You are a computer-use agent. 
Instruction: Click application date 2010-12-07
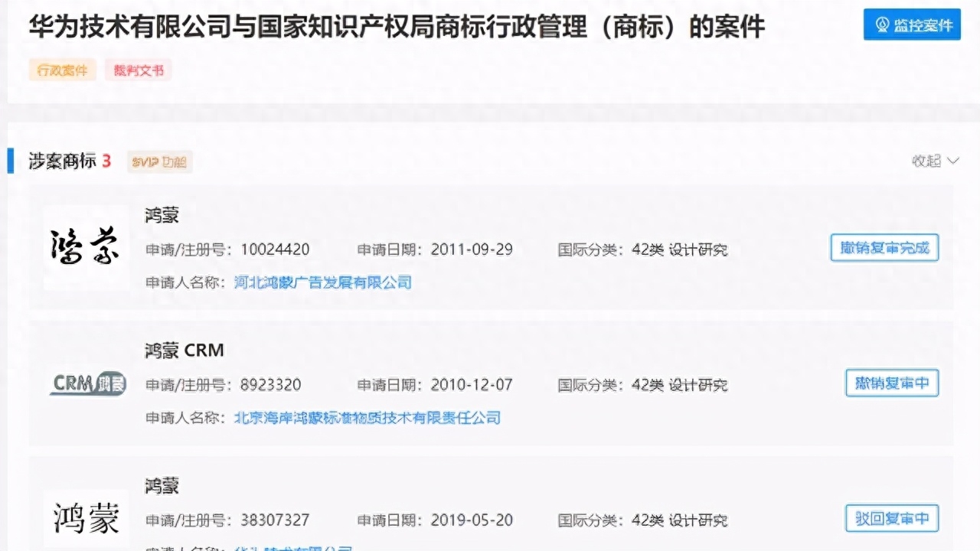click(472, 385)
